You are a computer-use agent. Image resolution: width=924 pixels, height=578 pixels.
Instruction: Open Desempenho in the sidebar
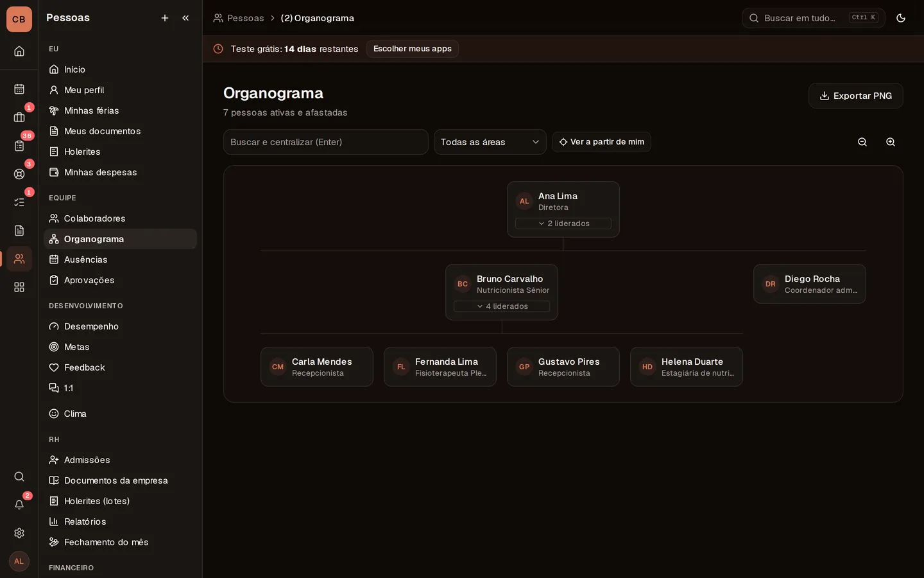click(x=120, y=326)
